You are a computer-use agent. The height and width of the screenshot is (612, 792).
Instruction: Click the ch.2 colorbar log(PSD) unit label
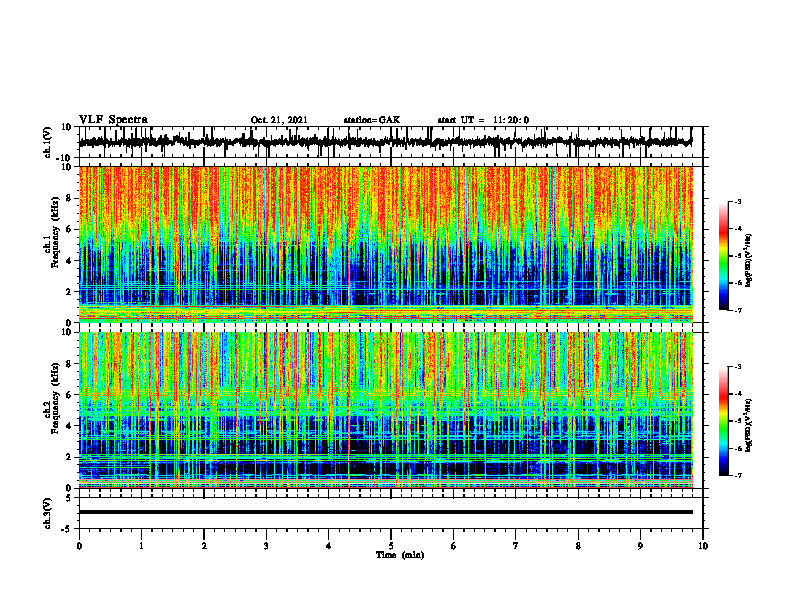(x=748, y=425)
